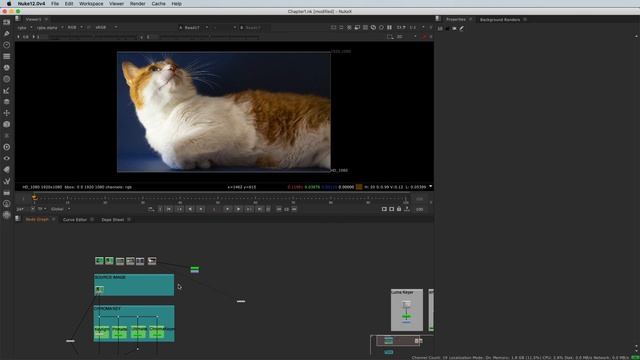Click the viewer gamma toggle icon
The height and width of the screenshot is (360, 640).
point(142,37)
